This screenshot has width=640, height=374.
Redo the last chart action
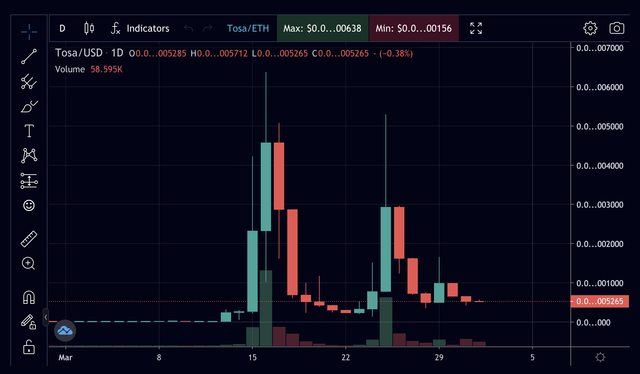tap(207, 29)
